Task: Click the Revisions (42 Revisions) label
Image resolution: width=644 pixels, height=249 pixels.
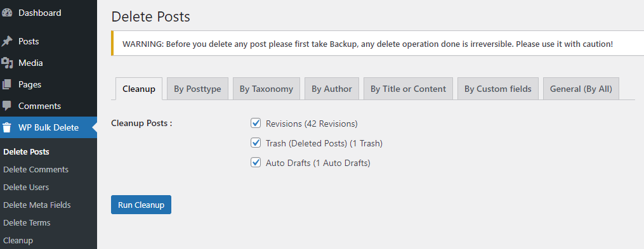Action: [312, 124]
